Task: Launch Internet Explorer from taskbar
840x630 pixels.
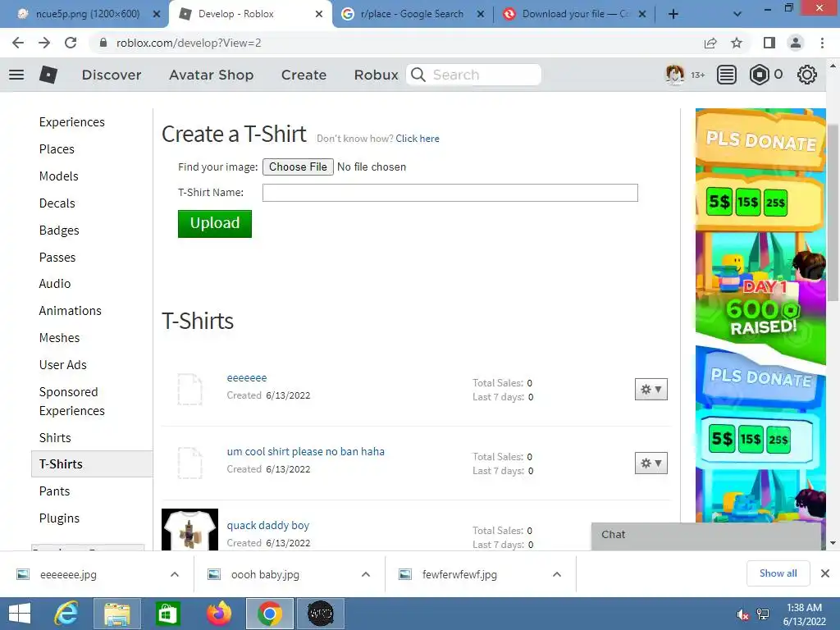Action: tap(67, 614)
